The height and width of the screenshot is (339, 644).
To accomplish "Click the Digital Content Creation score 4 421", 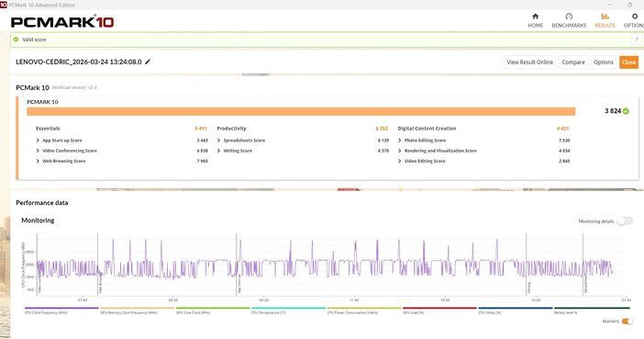I will (563, 129).
